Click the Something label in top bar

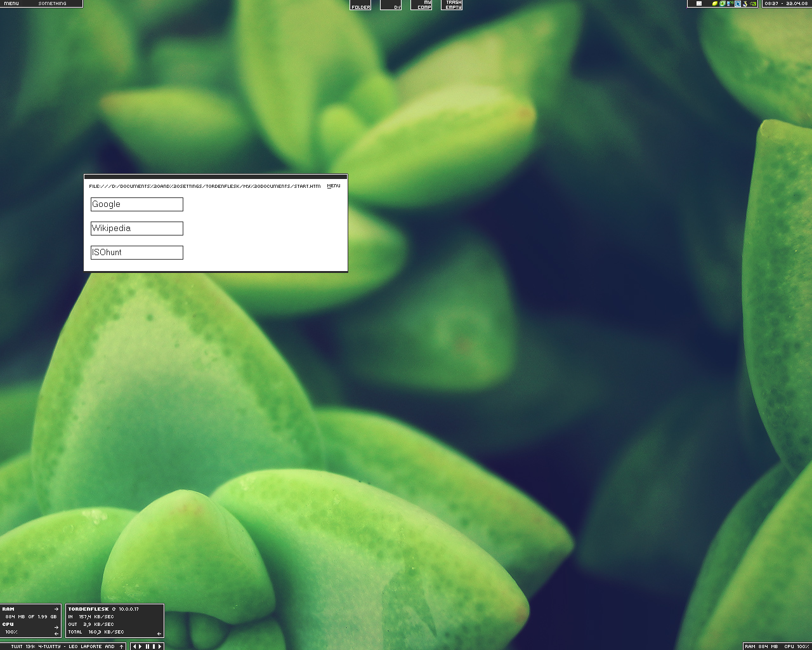click(x=53, y=3)
